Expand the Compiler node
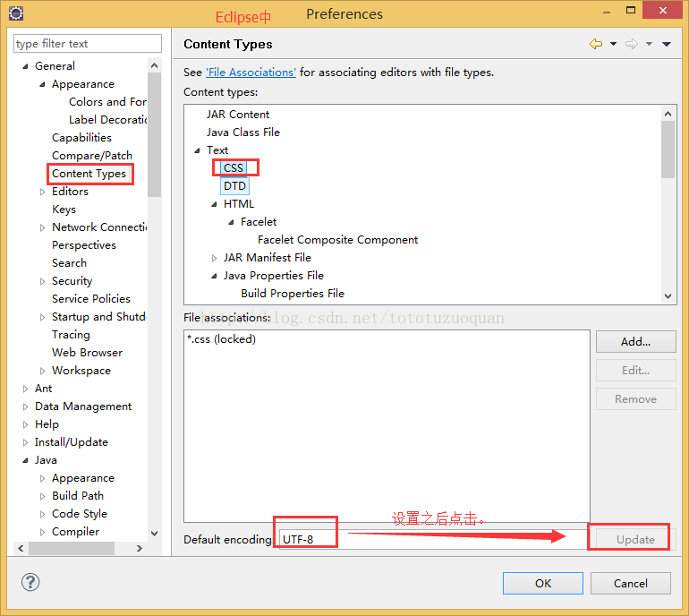Viewport: 689px width, 616px height. [42, 532]
